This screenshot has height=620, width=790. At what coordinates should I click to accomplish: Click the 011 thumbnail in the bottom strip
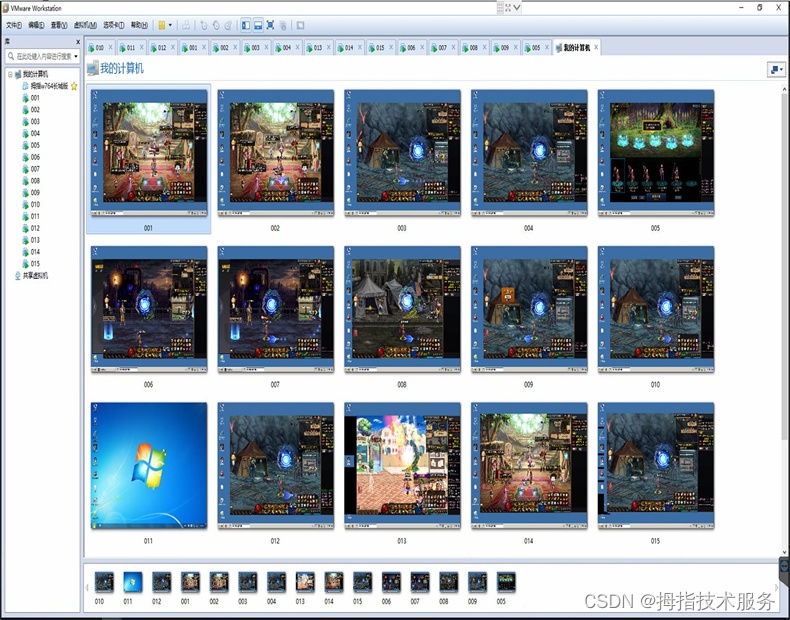[x=133, y=582]
